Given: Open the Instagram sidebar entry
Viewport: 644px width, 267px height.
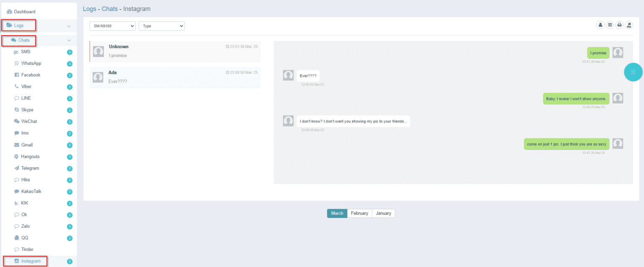Looking at the screenshot, I should coord(31,261).
